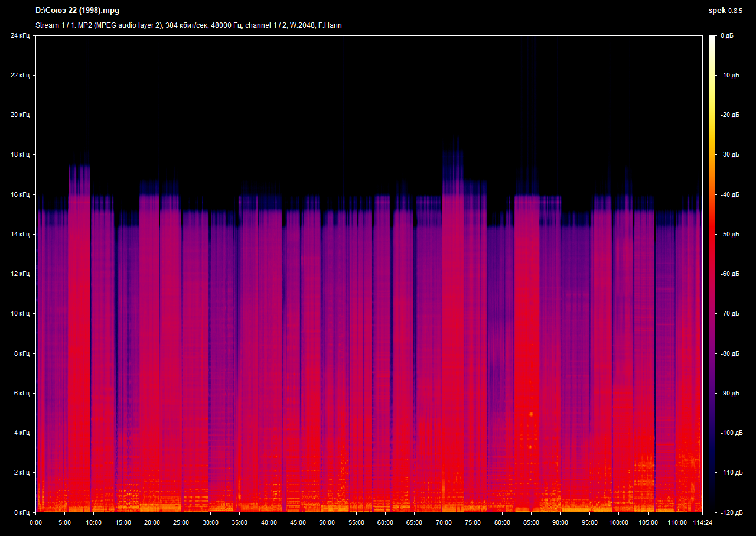Click the 35:00 time axis marker
This screenshot has width=756, height=536.
(239, 523)
